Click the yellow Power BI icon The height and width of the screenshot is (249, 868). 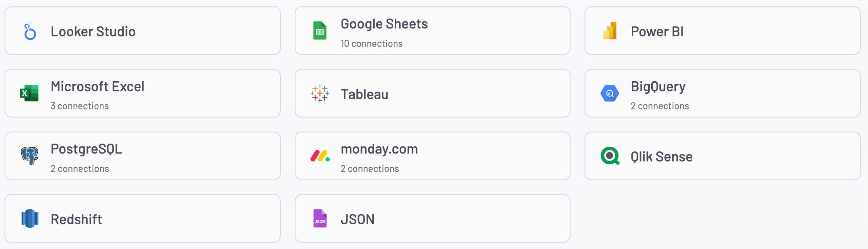coord(610,31)
